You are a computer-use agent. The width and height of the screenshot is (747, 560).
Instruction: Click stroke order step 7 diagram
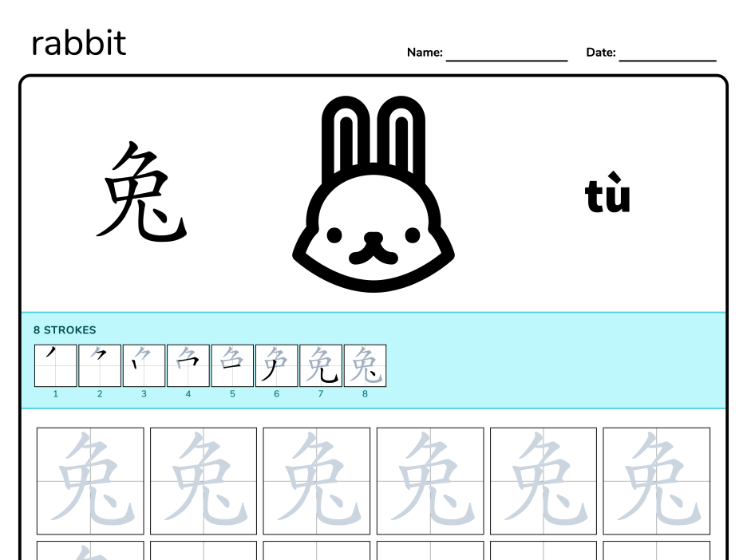(321, 365)
